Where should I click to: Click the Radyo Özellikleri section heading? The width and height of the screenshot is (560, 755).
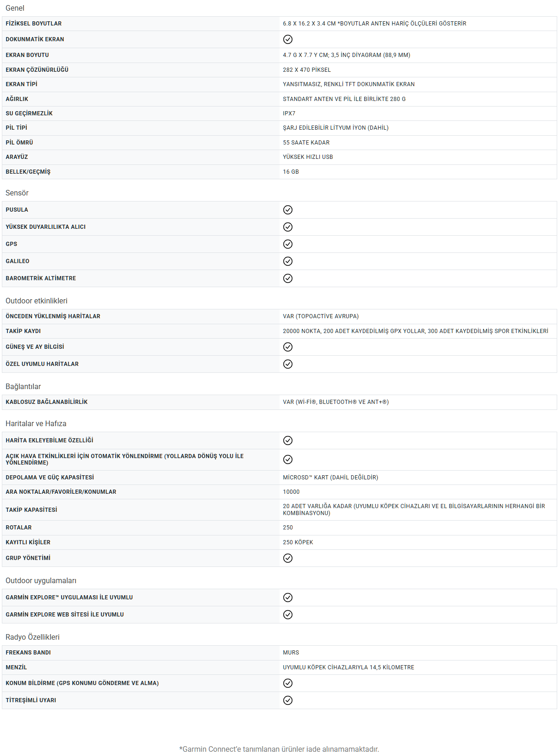(32, 637)
